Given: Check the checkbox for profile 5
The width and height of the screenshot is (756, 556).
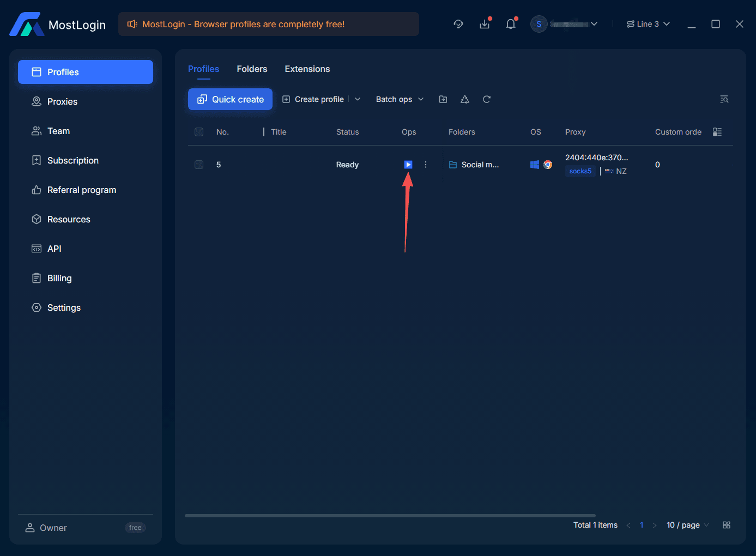Looking at the screenshot, I should click(199, 165).
